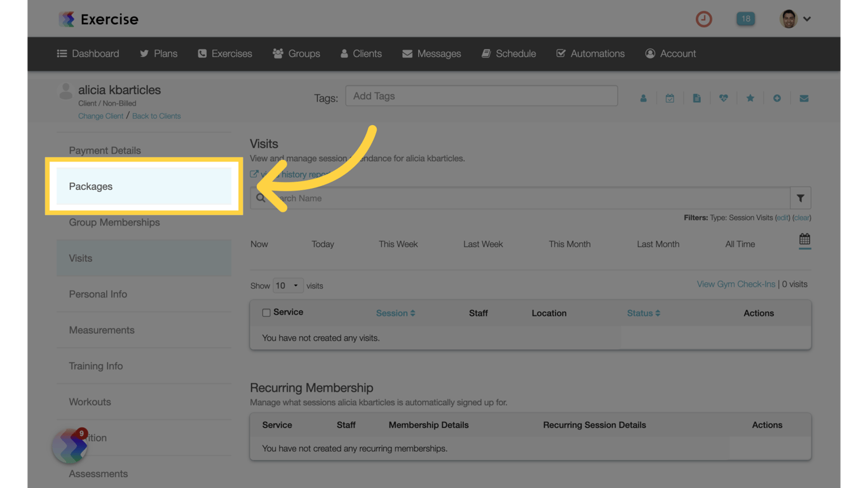Viewport: 868px width, 488px height.
Task: Open Training Info in the sidebar
Action: pyautogui.click(x=144, y=366)
